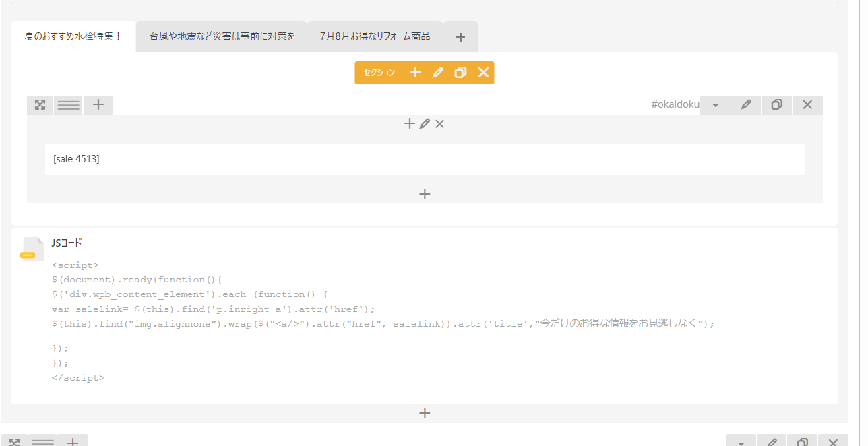The image size is (868, 446).
Task: Click the JSコード file icon
Action: tap(33, 249)
